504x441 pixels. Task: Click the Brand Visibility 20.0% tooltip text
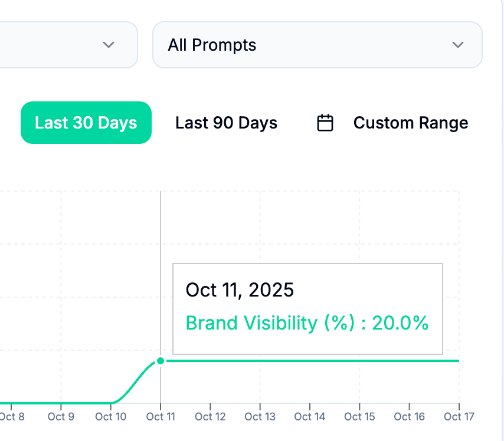[x=307, y=323]
